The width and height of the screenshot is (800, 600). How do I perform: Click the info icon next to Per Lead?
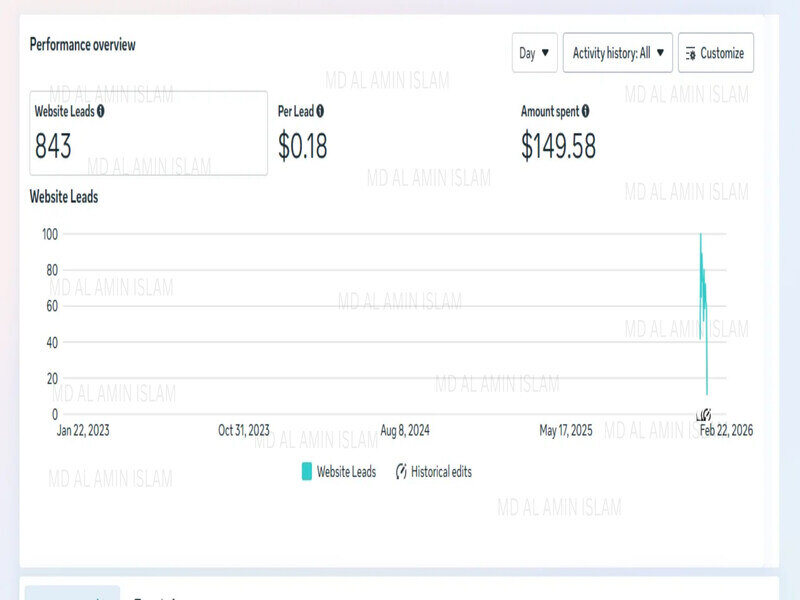pos(320,111)
